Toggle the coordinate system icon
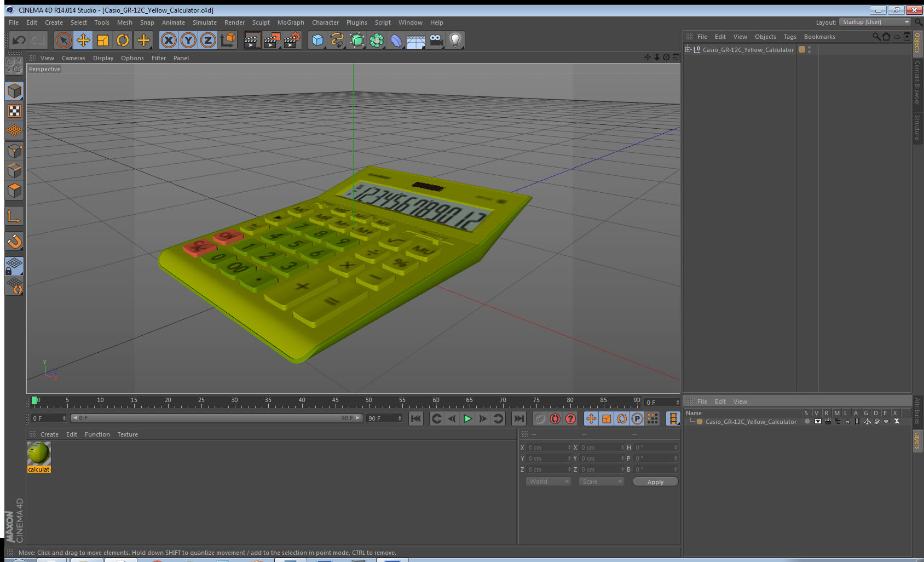The image size is (924, 562). pos(228,40)
